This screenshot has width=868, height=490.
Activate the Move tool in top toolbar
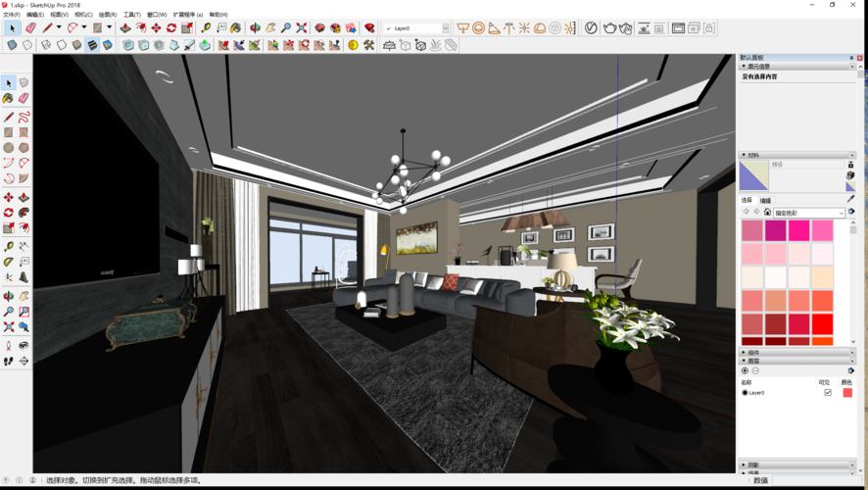point(156,27)
